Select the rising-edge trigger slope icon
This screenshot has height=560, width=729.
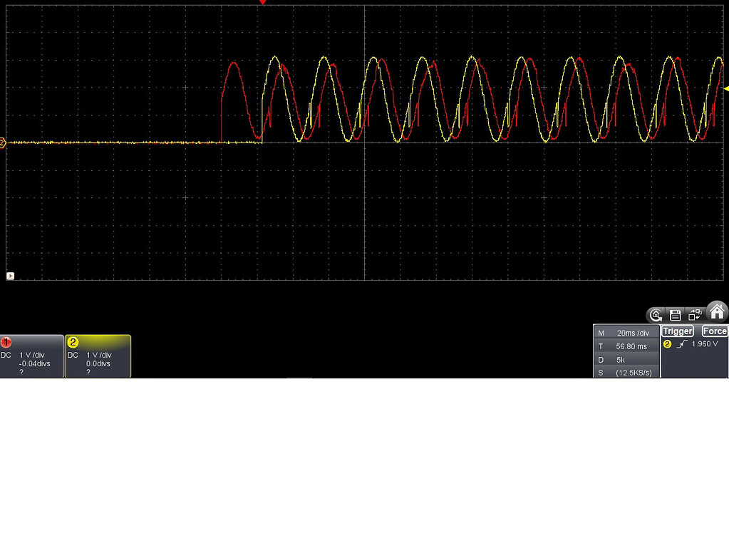click(x=683, y=343)
